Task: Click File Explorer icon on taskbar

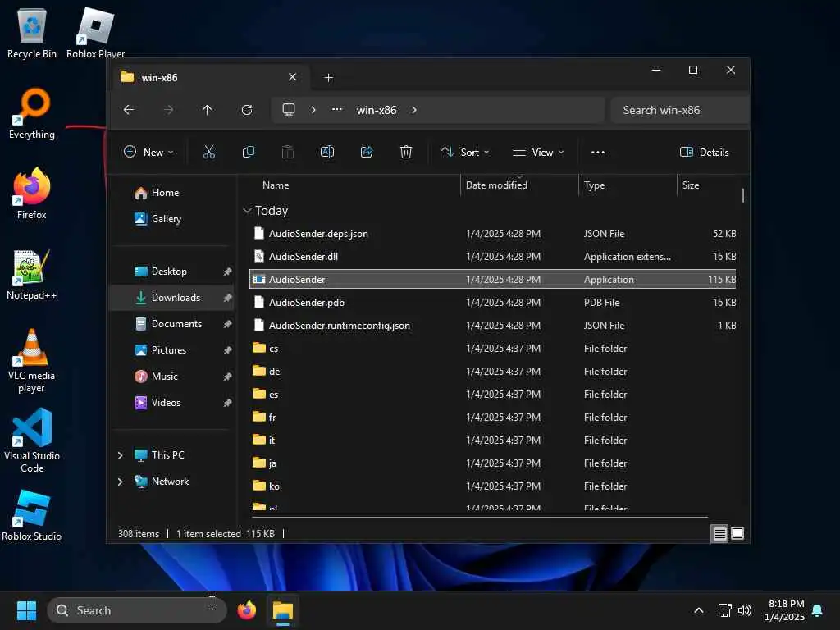Action: [x=283, y=610]
